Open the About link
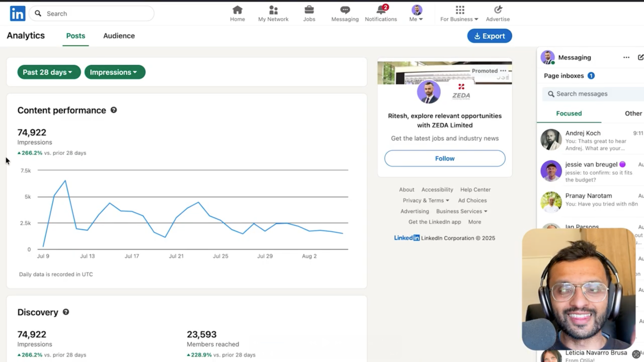Screen dimensions: 644x362 click(x=407, y=190)
